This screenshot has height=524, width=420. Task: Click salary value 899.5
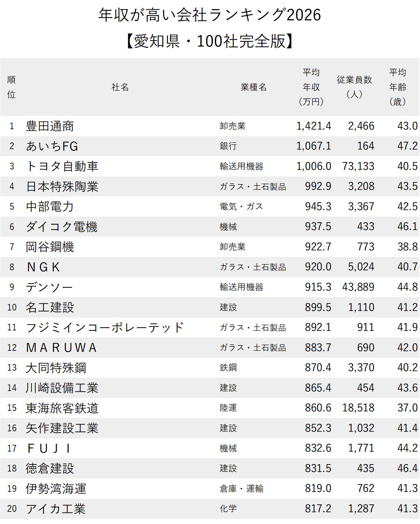tap(318, 307)
